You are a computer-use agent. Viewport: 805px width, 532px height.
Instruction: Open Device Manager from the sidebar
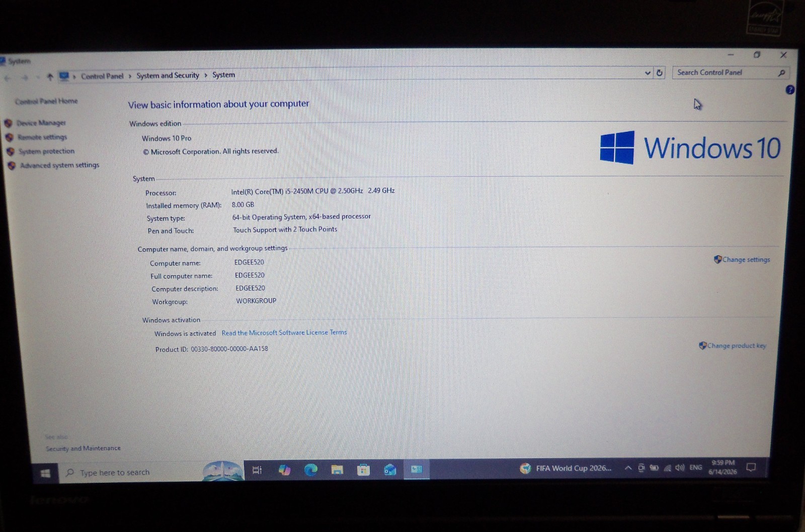click(x=41, y=123)
